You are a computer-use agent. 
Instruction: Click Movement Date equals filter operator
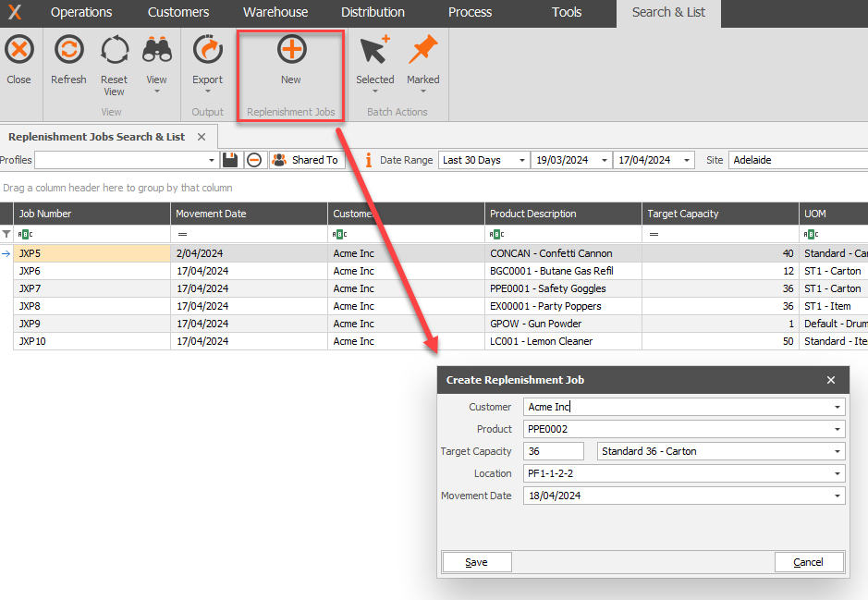pyautogui.click(x=182, y=234)
